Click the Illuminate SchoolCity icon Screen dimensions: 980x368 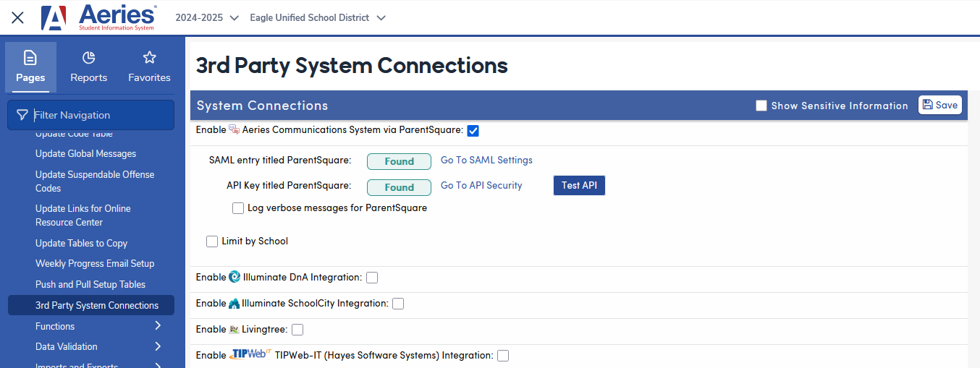[x=235, y=303]
